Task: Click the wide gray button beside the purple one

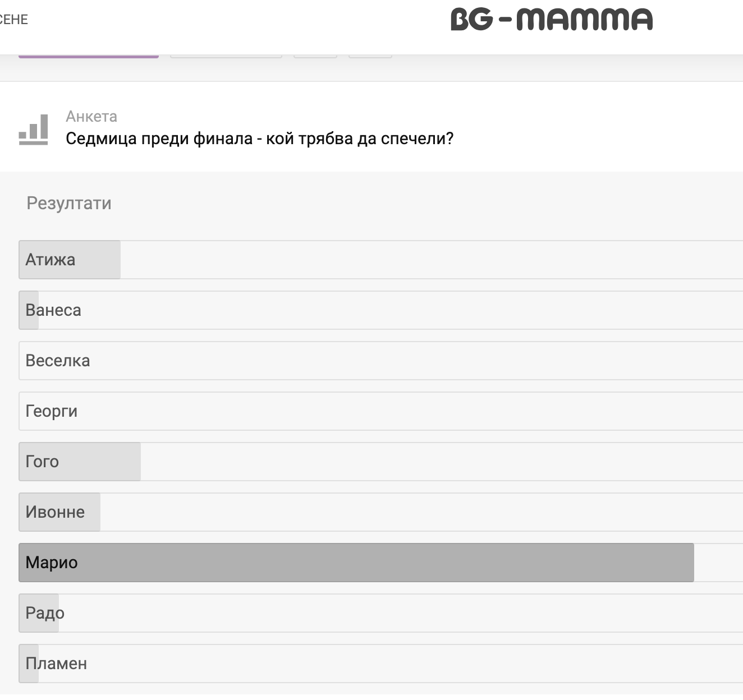Action: click(x=226, y=56)
